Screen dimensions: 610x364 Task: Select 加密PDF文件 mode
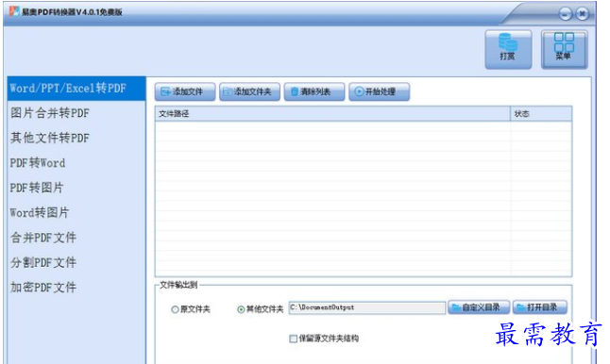[x=76, y=287]
